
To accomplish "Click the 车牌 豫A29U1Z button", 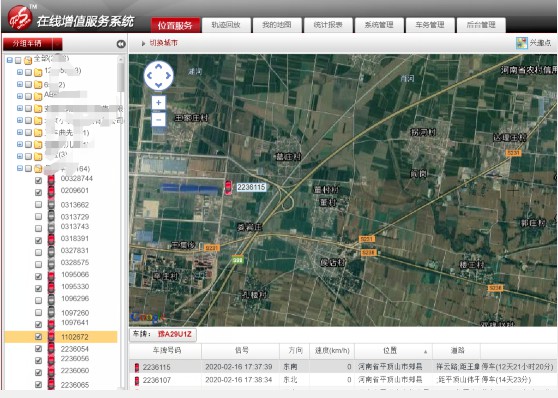I will tap(163, 334).
